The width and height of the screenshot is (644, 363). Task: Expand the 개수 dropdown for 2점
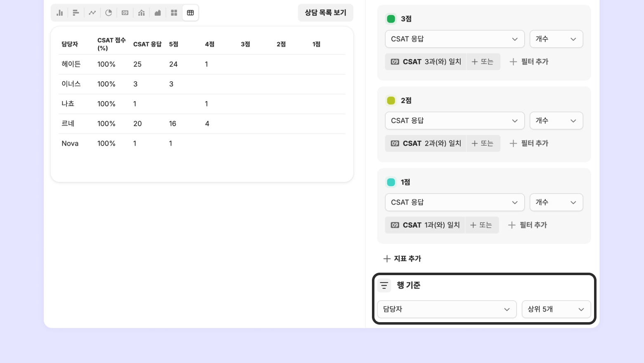(556, 121)
